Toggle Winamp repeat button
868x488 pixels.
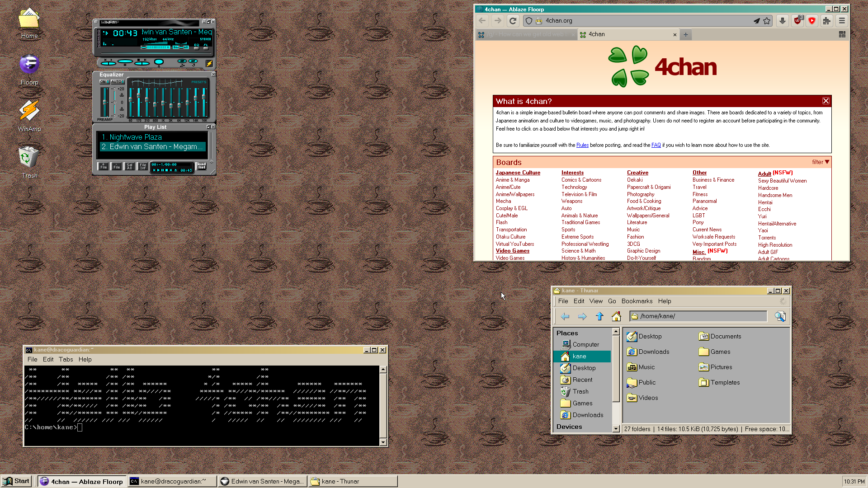[x=193, y=61]
